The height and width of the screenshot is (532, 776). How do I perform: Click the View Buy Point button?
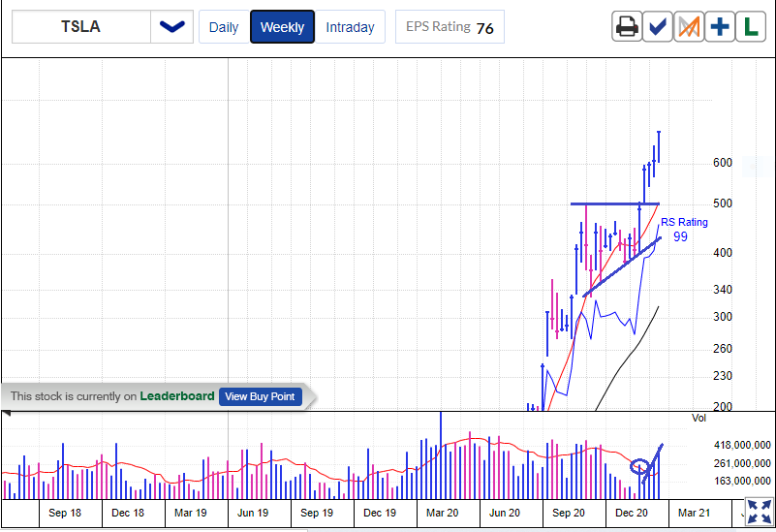[x=261, y=396]
